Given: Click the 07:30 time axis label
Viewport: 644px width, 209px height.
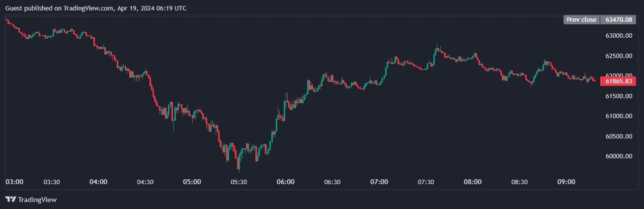Looking at the screenshot, I should click(426, 182).
